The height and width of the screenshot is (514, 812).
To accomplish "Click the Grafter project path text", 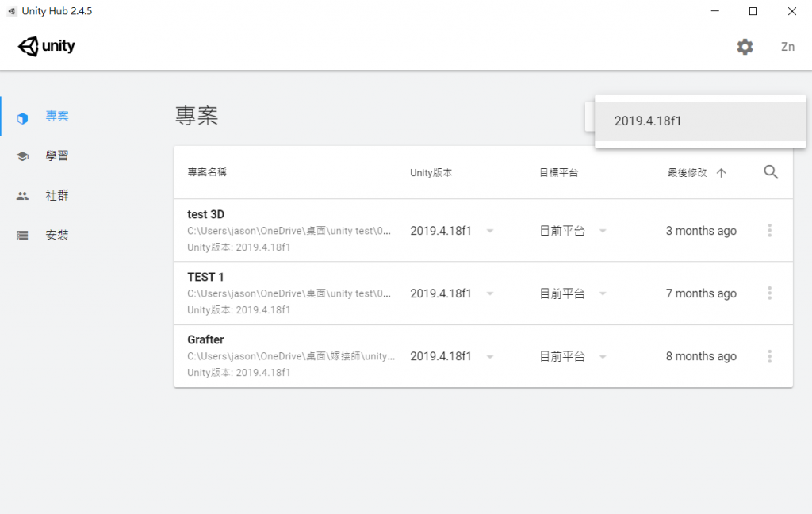I will point(291,356).
